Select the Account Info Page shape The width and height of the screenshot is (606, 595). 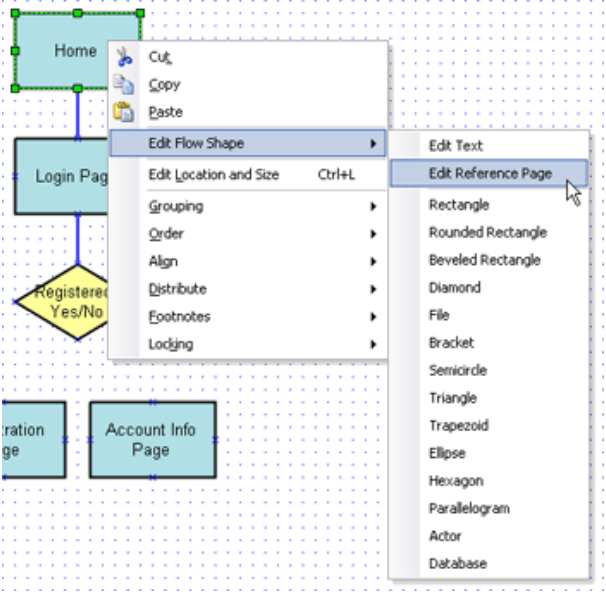[x=152, y=440]
